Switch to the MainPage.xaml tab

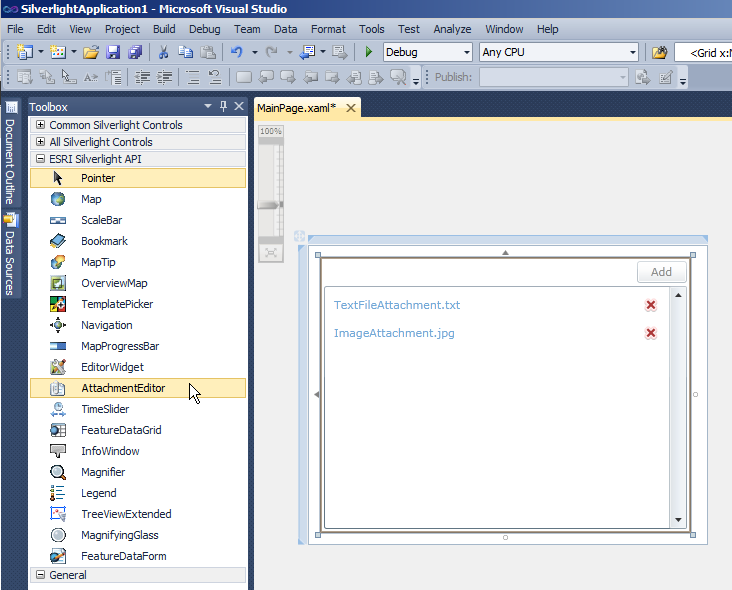297,108
